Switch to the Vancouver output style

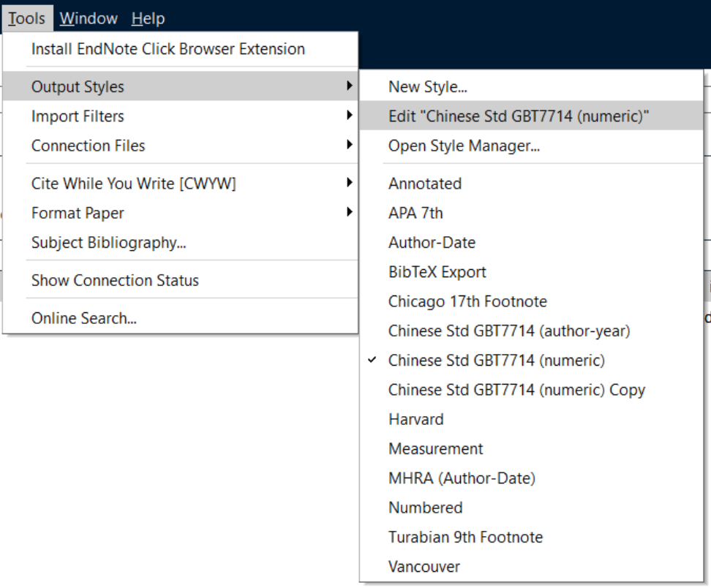point(532,567)
